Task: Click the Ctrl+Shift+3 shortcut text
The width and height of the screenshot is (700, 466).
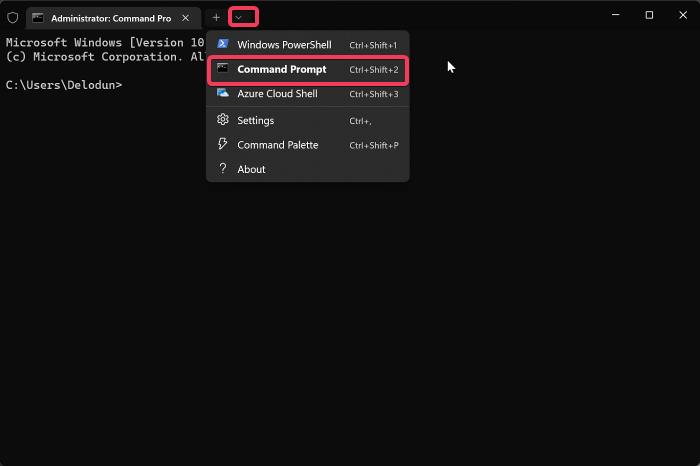Action: coord(374,94)
